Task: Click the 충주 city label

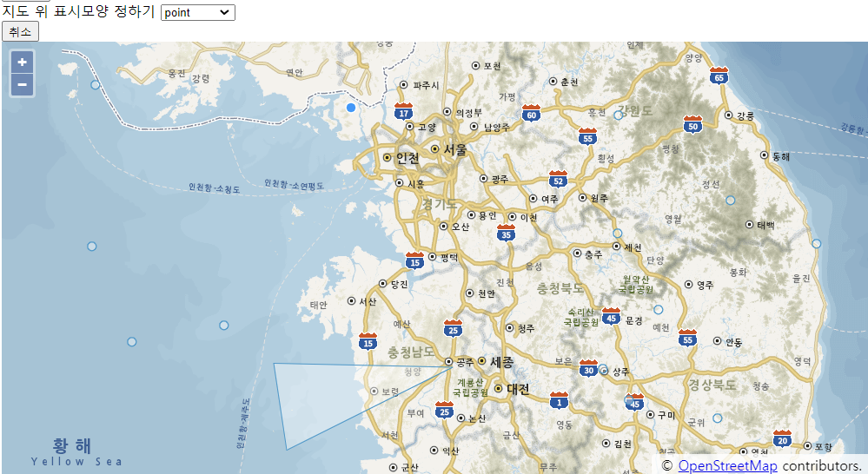Action: pyautogui.click(x=593, y=254)
